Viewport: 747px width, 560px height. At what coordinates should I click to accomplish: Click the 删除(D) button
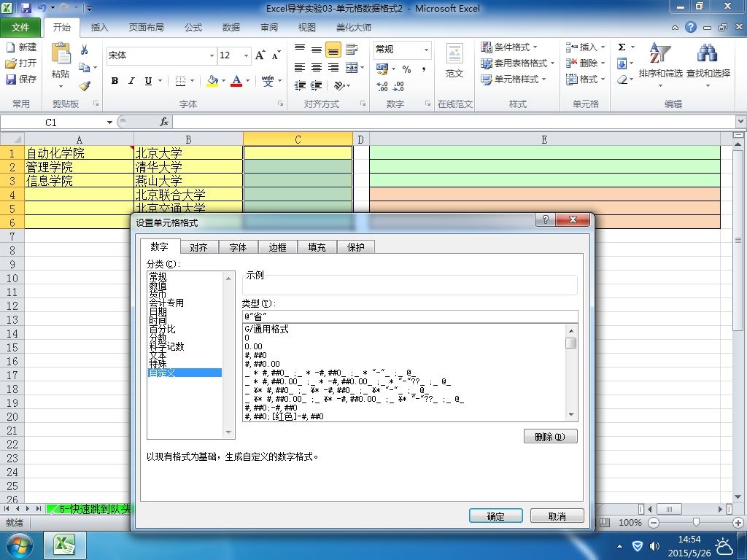tap(550, 437)
